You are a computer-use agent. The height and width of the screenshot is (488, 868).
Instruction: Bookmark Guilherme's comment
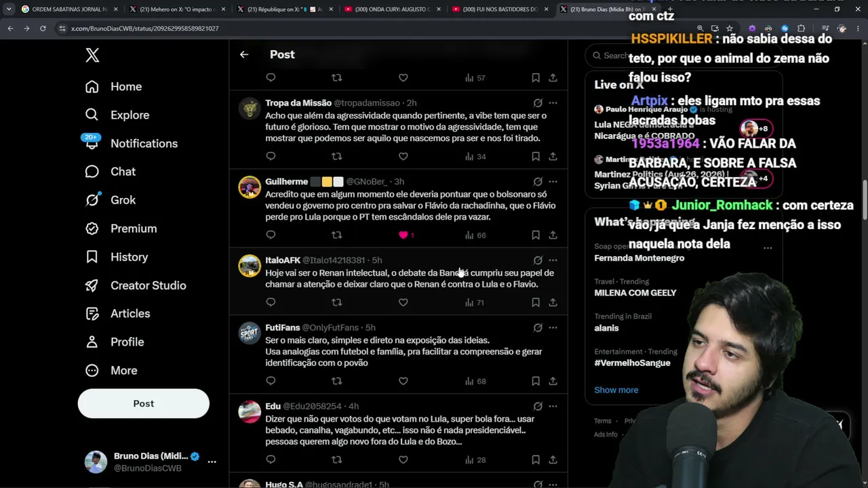point(535,235)
